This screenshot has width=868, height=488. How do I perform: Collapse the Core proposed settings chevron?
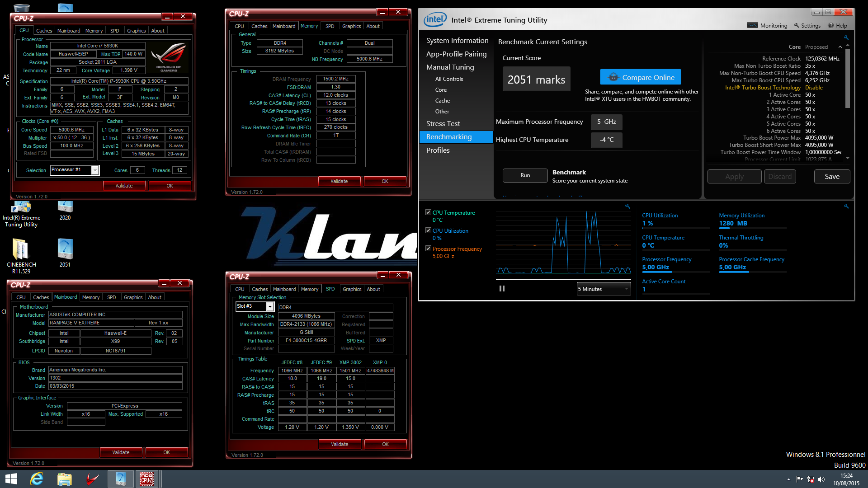click(840, 47)
